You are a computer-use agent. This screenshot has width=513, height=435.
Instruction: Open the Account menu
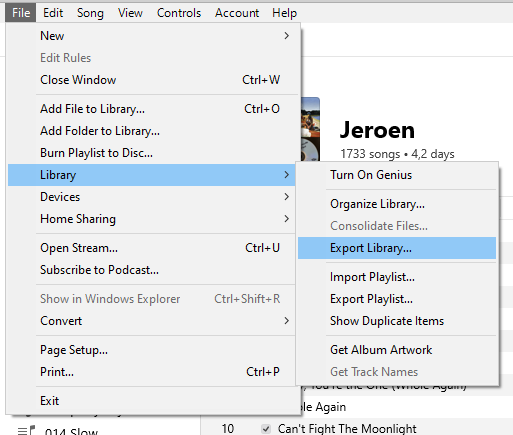tap(237, 13)
